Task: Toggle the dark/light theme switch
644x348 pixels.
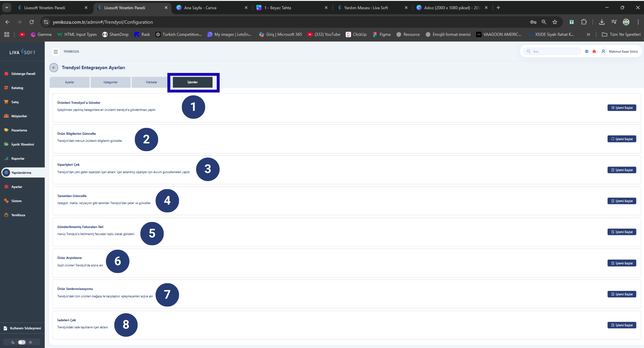Action: point(22,342)
